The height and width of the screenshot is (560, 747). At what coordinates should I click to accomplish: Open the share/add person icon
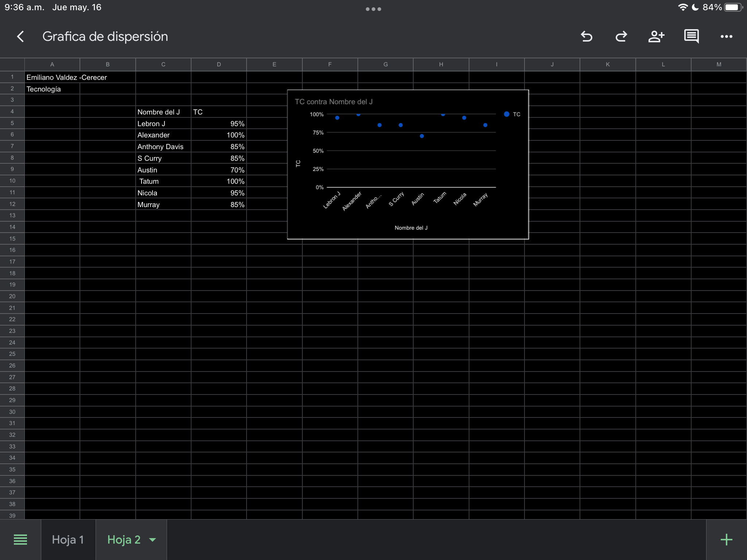pyautogui.click(x=656, y=36)
